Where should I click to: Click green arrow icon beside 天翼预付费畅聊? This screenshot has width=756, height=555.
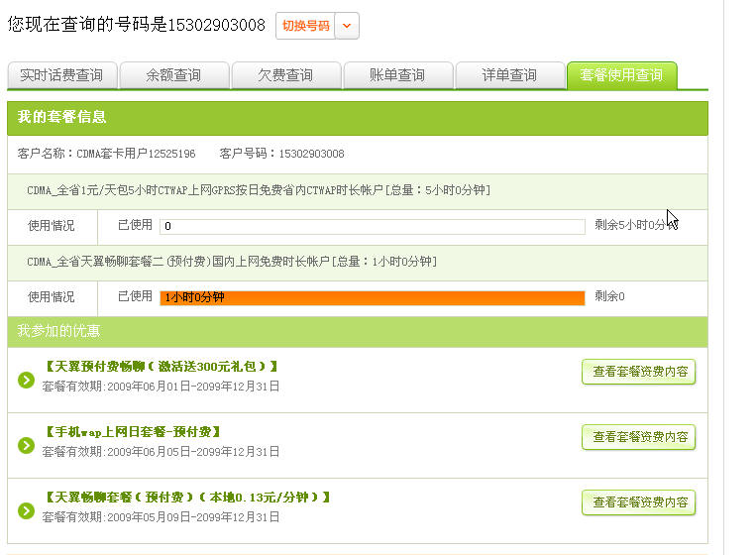[27, 380]
